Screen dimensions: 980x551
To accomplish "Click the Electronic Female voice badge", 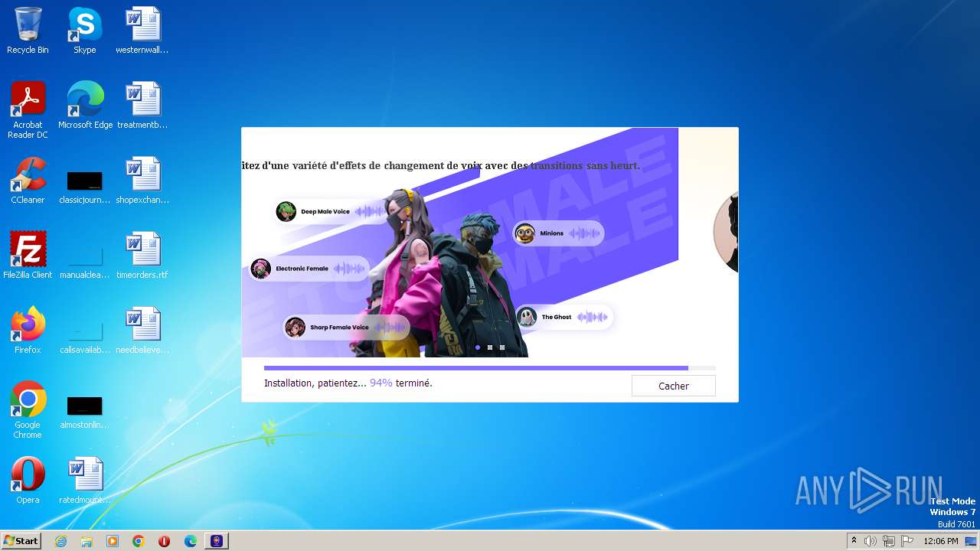I will click(309, 269).
